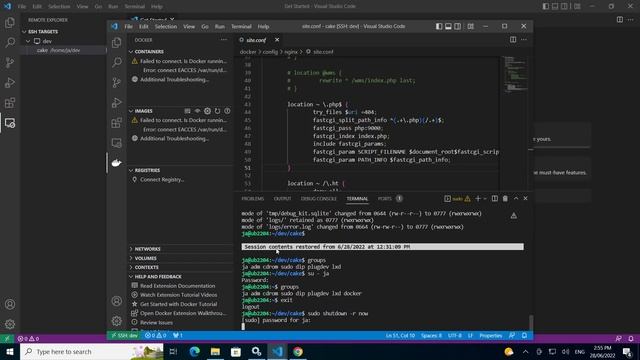The image size is (640, 360).
Task: Click the nginx breadcrumb above the editor
Action: click(291, 52)
